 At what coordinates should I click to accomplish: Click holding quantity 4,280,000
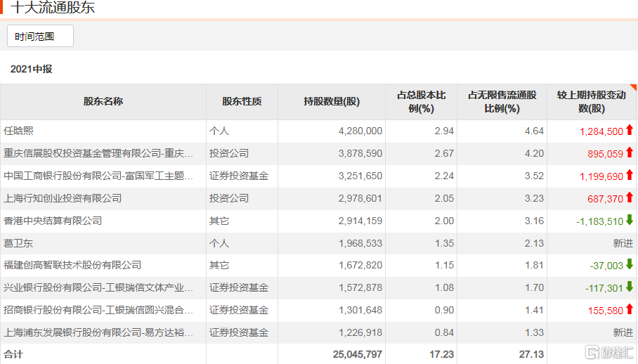click(x=360, y=131)
